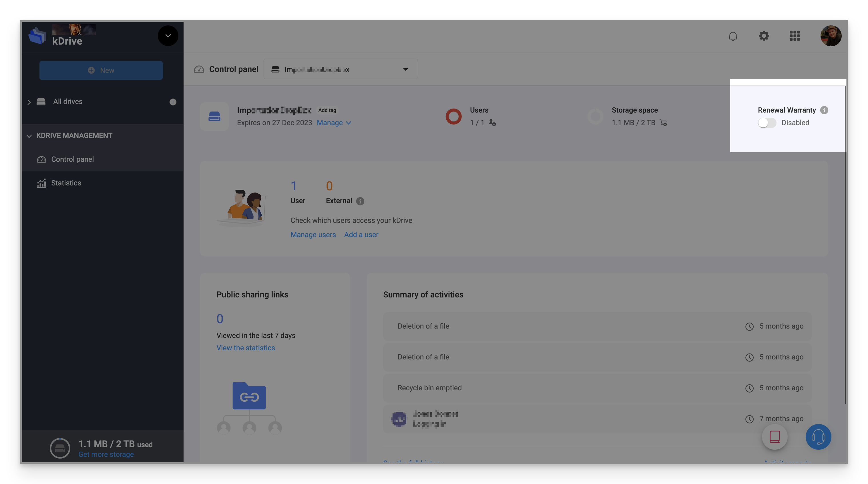Enable the Renewal Warranty toggle
The width and height of the screenshot is (868, 484).
point(767,123)
